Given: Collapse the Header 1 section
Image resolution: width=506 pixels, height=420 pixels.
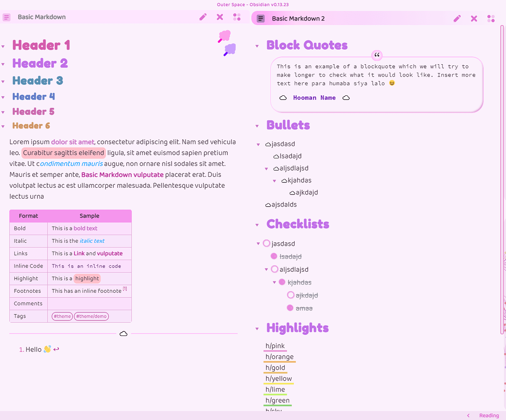Looking at the screenshot, I should click(3, 46).
